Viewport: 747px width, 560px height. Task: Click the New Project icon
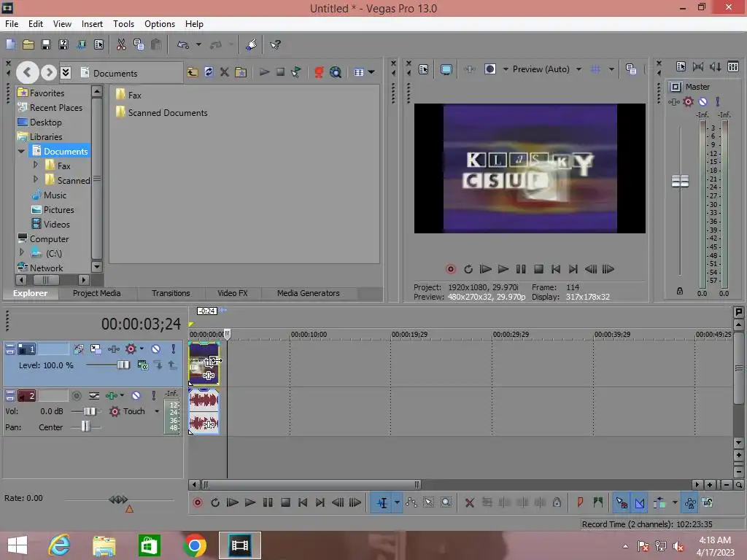(x=10, y=44)
